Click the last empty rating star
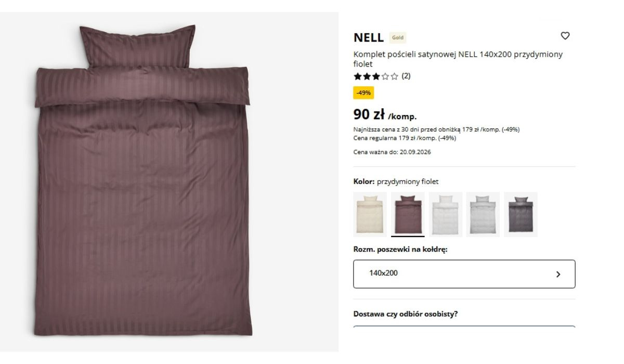This screenshot has height=364, width=624. click(395, 76)
